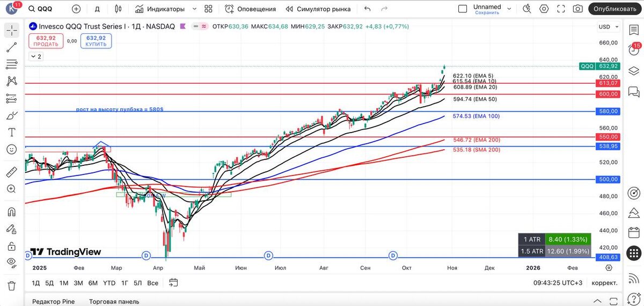
Task: Open forecasting and measurement tools
Action: coord(11,98)
